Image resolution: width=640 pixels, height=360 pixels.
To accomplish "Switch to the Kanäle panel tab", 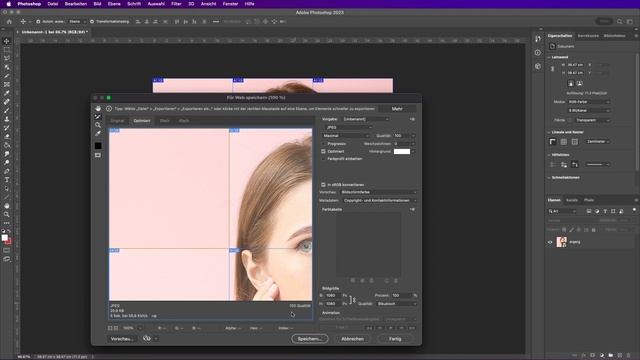I will (x=572, y=200).
